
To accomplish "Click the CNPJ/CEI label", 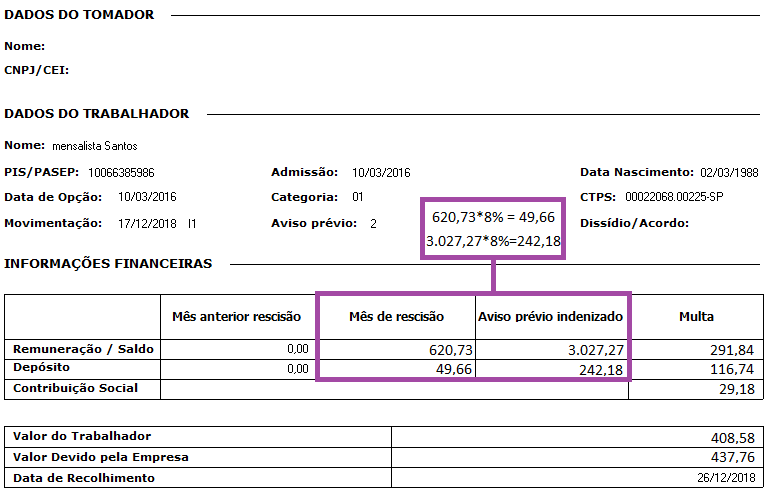I will click(36, 70).
